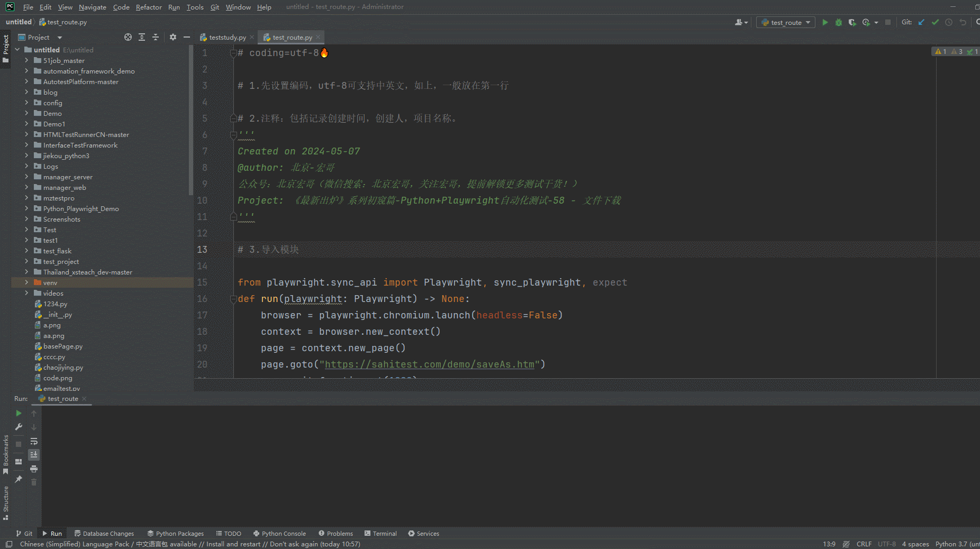Click the saveAs.htm hyperlink in code
The height and width of the screenshot is (549, 980).
[431, 364]
